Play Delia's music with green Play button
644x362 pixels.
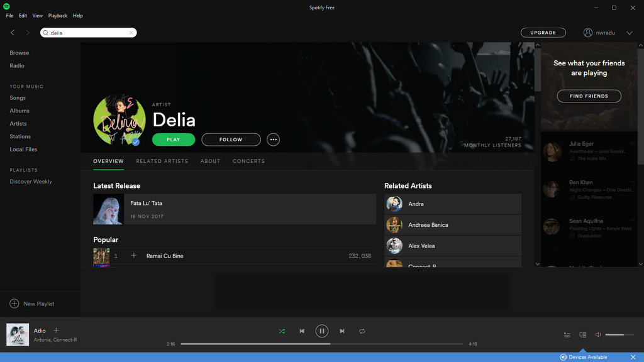pos(174,140)
